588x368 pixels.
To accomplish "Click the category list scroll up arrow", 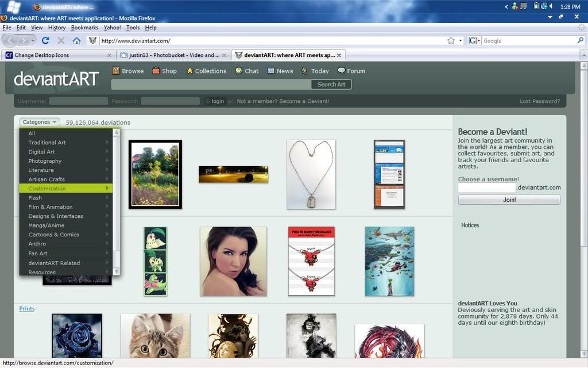I will (x=116, y=132).
